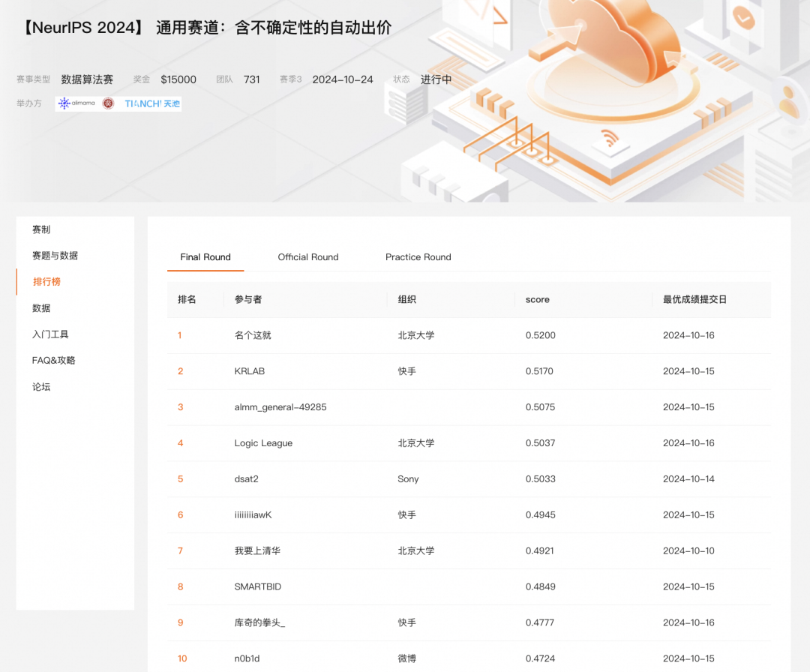Click the 最优成绩提交日 column header
This screenshot has height=672, width=810.
pyautogui.click(x=694, y=299)
